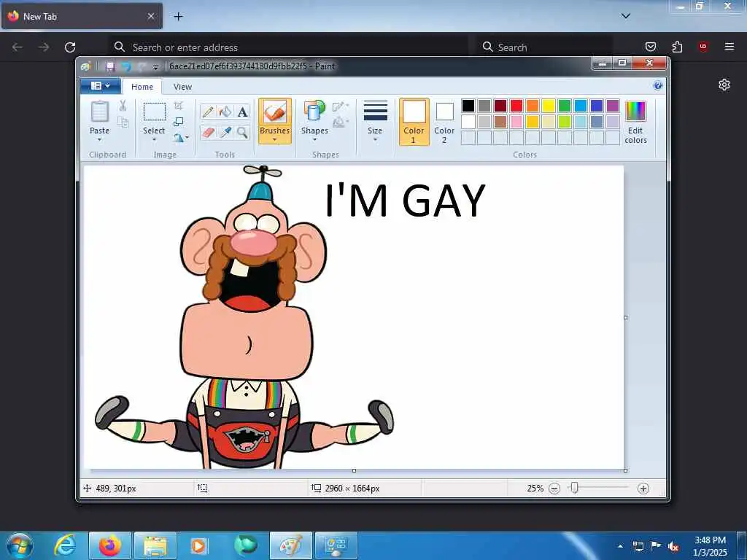Click the Copy icon in Clipboard group

coord(123,122)
